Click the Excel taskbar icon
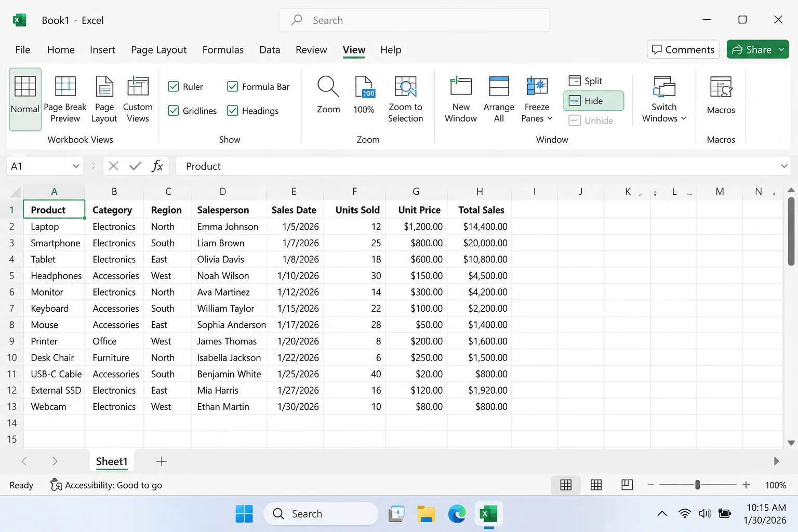Screen dimensions: 798x532 point(488,514)
